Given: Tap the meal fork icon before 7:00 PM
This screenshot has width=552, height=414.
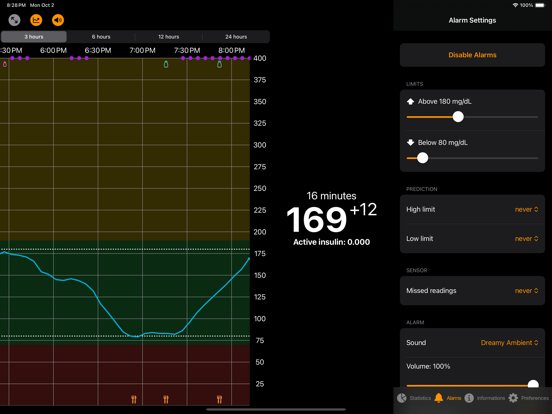Looking at the screenshot, I should [134, 399].
